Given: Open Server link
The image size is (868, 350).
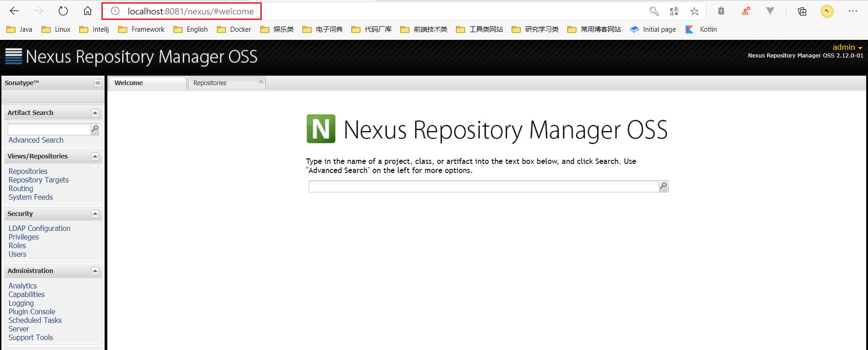Looking at the screenshot, I should click(19, 329).
